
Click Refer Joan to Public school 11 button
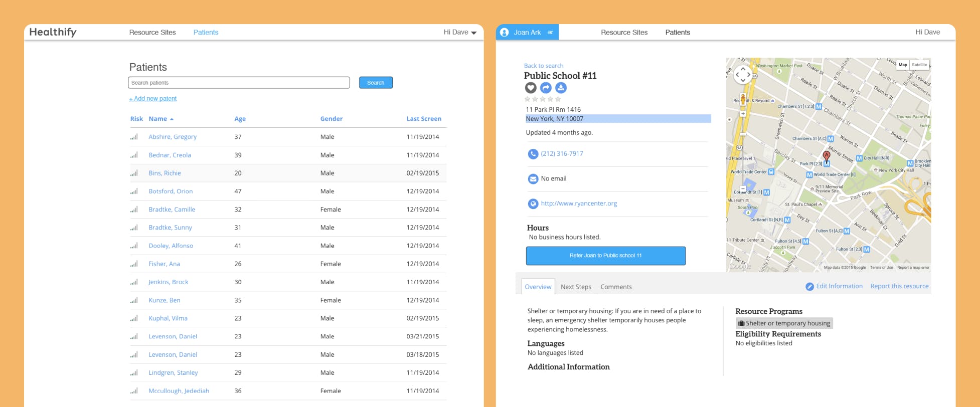click(x=605, y=256)
